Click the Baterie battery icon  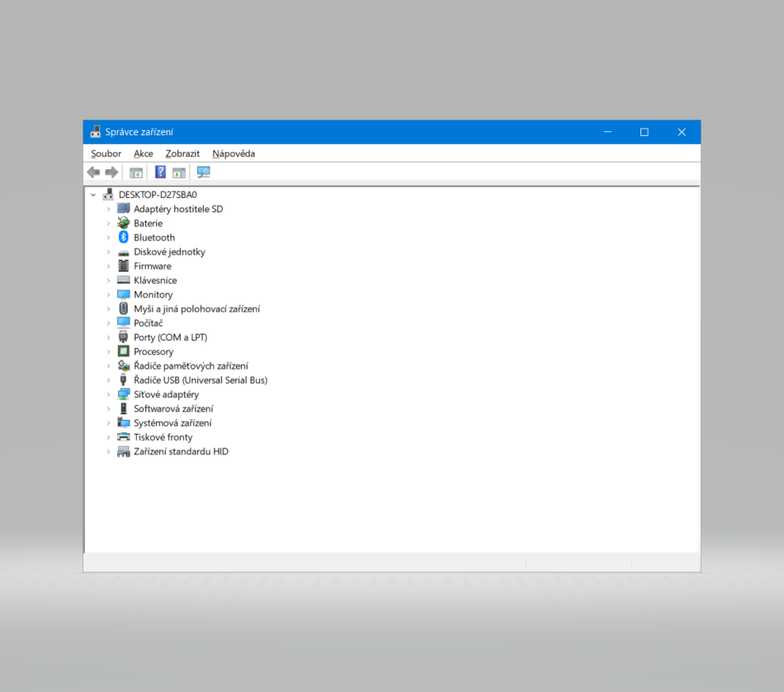[124, 224]
